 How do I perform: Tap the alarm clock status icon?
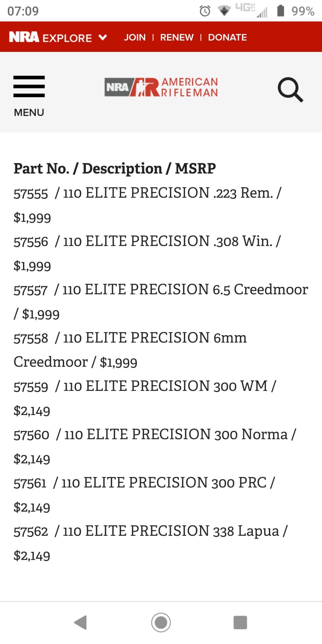(205, 11)
